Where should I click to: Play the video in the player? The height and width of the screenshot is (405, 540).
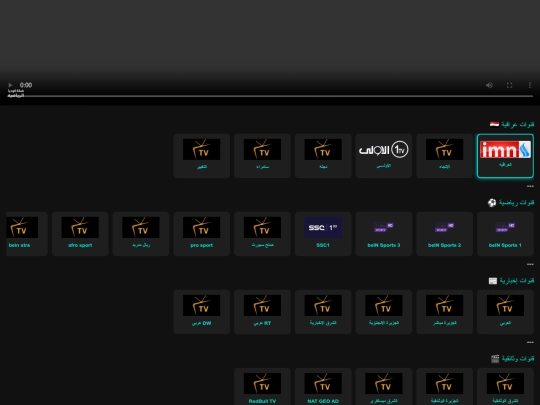pos(10,85)
